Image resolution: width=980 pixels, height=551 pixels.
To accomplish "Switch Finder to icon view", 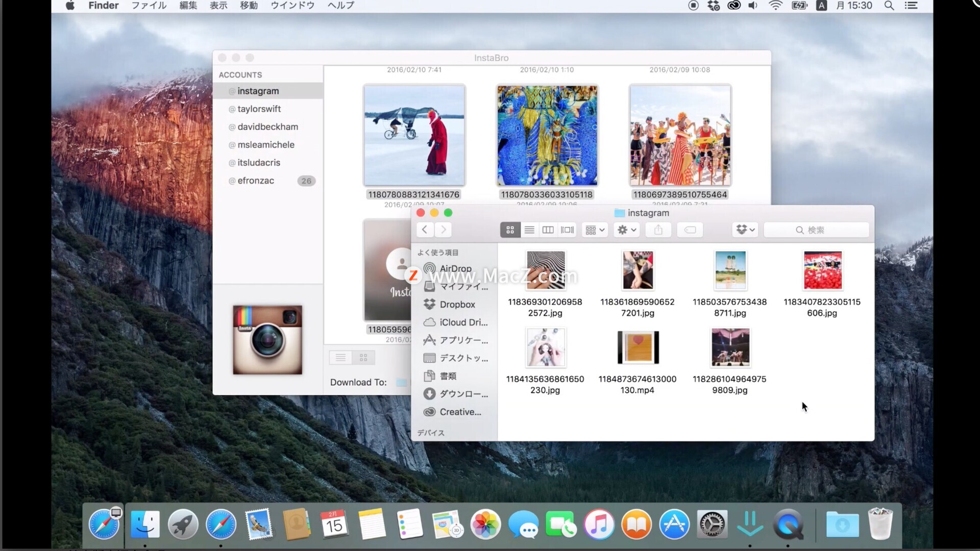I will (510, 230).
